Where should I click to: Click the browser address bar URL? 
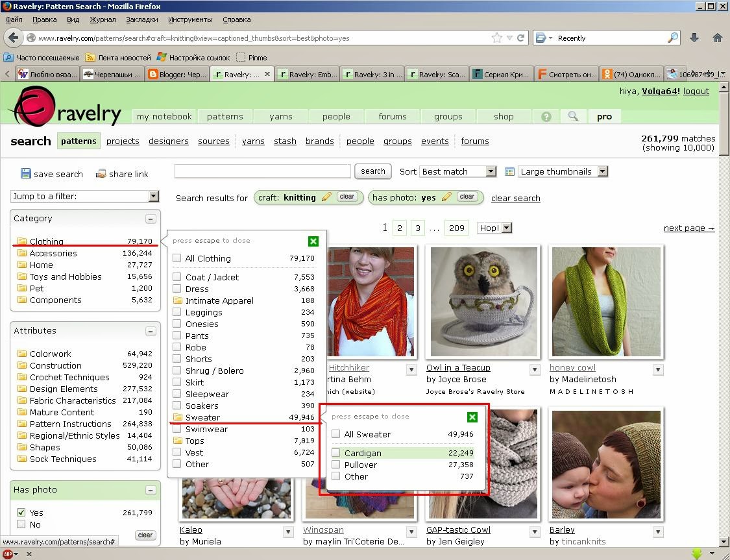pos(193,38)
